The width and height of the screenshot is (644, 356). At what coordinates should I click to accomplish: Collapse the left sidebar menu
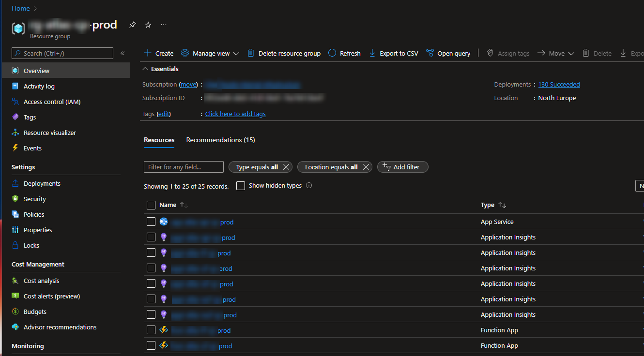(123, 53)
